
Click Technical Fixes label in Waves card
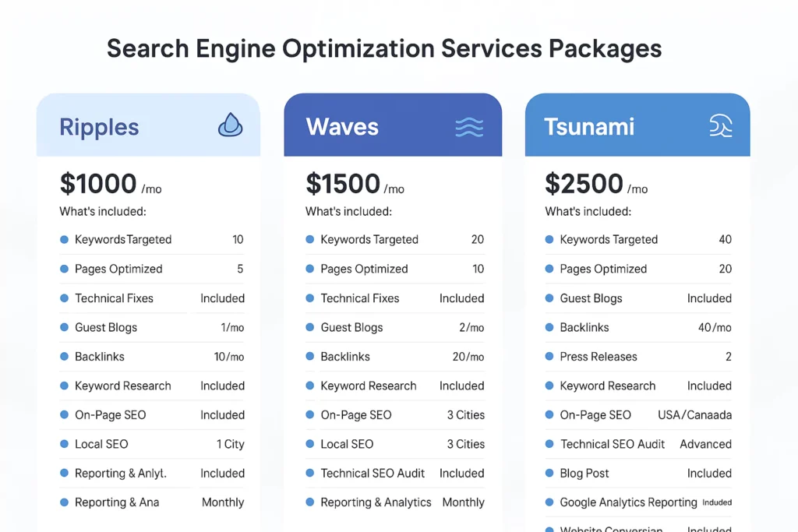click(x=360, y=298)
